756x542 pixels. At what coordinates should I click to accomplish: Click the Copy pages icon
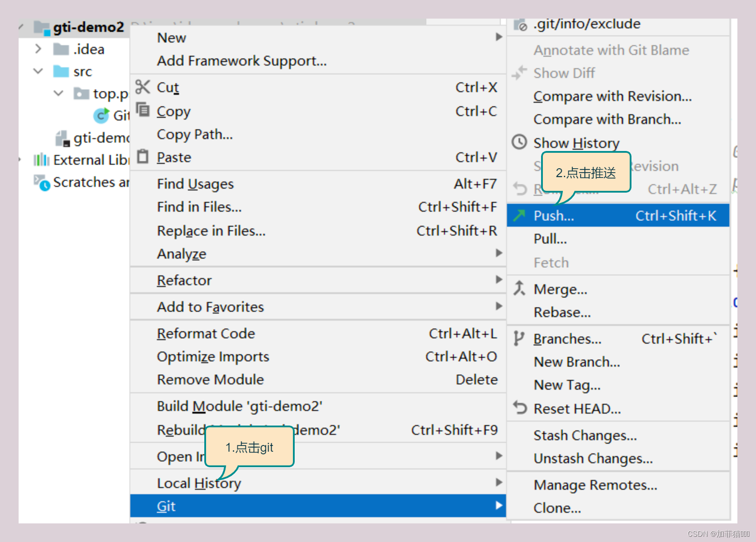tap(143, 109)
